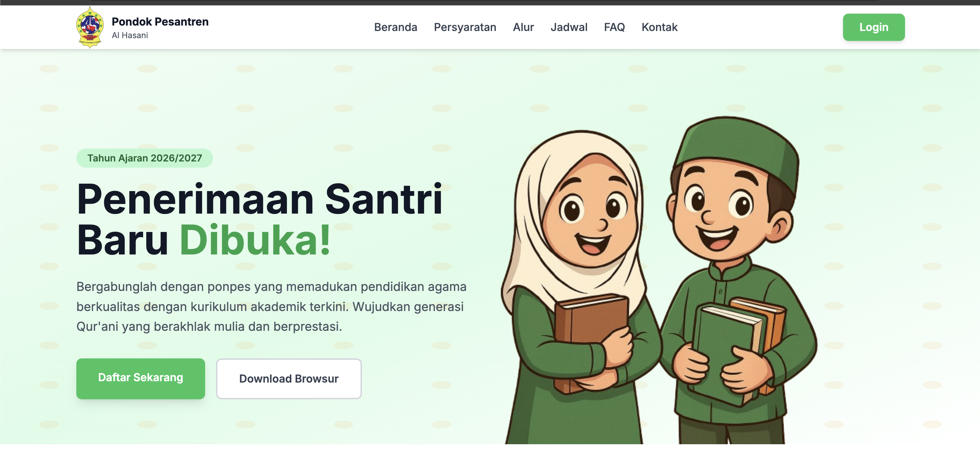This screenshot has height=449, width=980.
Task: Open the Alur navigation link
Action: tap(523, 27)
